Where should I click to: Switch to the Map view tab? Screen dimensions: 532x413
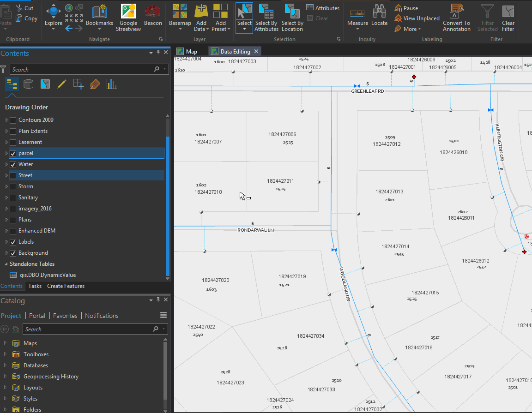pyautogui.click(x=191, y=52)
